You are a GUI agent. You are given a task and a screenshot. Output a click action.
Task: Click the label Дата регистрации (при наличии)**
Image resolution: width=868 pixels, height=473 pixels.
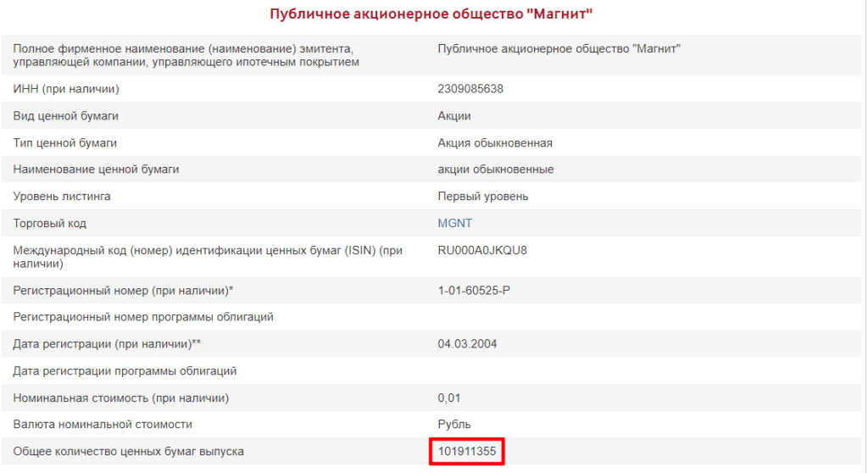point(107,344)
